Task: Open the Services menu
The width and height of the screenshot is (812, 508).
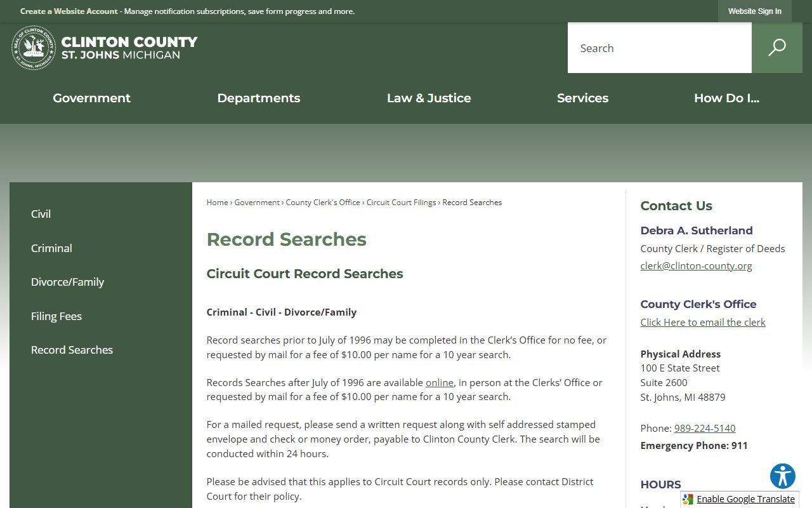Action: click(582, 98)
